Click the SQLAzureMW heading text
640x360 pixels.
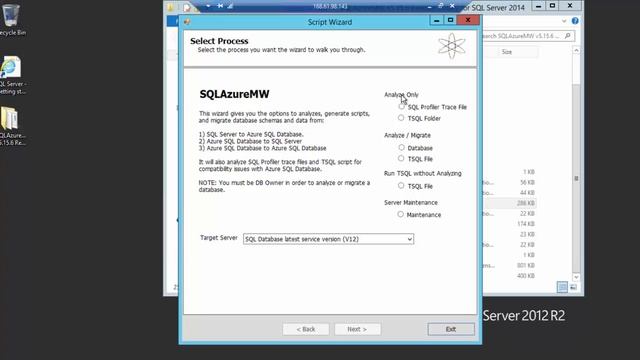coord(234,94)
